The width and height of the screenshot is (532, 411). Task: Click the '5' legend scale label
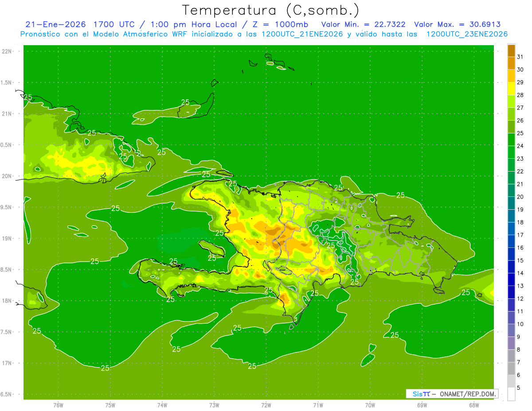click(519, 388)
